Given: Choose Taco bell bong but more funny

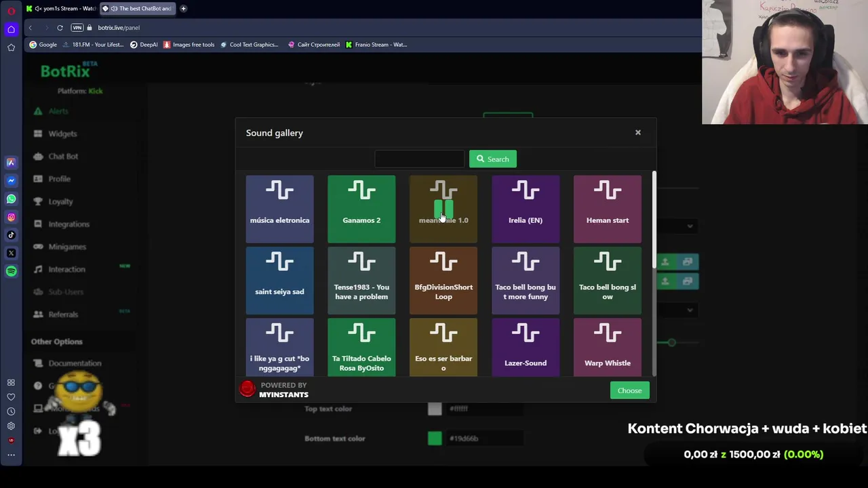Looking at the screenshot, I should tap(526, 281).
